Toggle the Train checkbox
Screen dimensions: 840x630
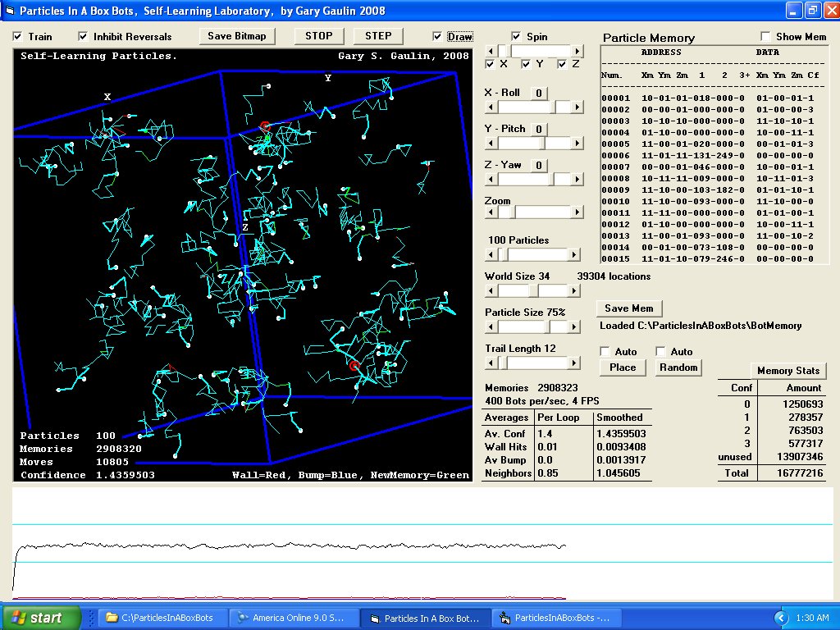18,37
